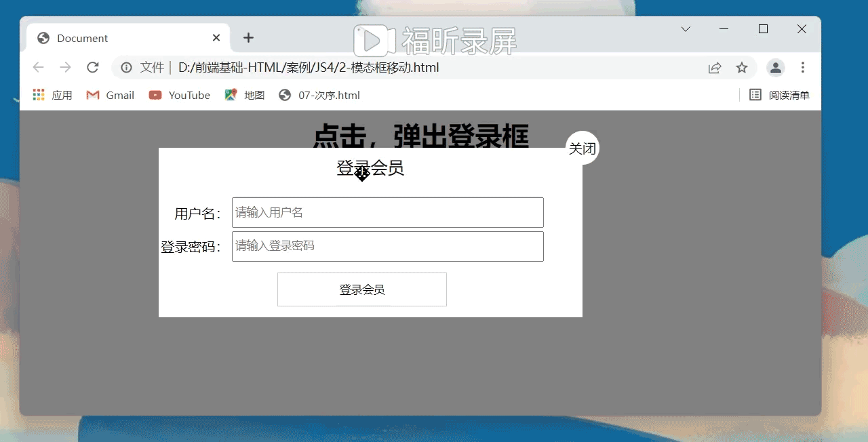Focus the 请输入登录密码 password field
Image resolution: width=868 pixels, height=442 pixels.
pos(388,246)
